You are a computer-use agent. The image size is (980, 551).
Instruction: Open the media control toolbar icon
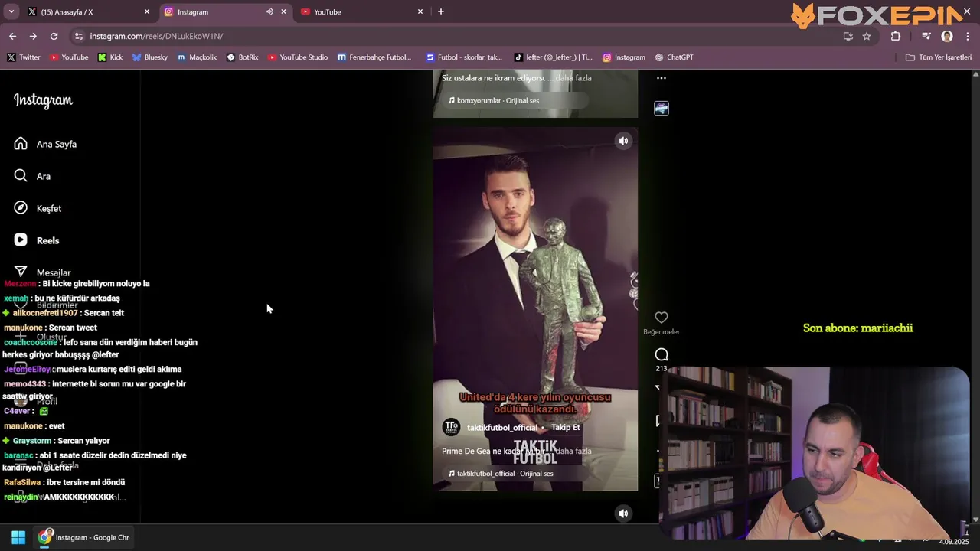coord(926,36)
